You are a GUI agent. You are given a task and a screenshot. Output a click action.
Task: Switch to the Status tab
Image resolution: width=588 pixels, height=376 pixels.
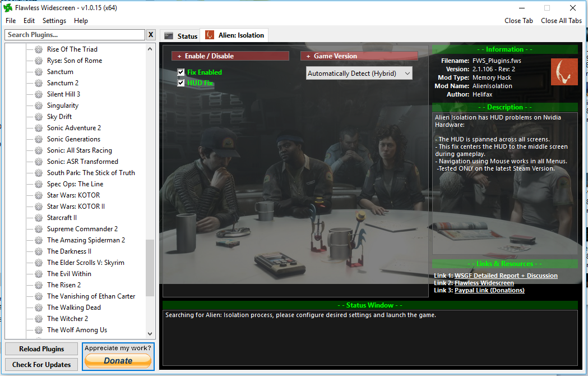180,36
